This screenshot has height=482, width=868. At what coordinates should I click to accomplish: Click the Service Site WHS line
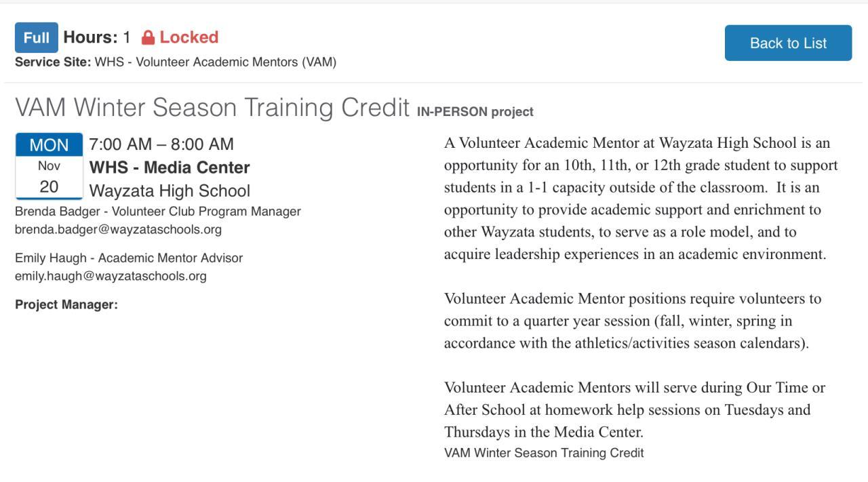(176, 62)
